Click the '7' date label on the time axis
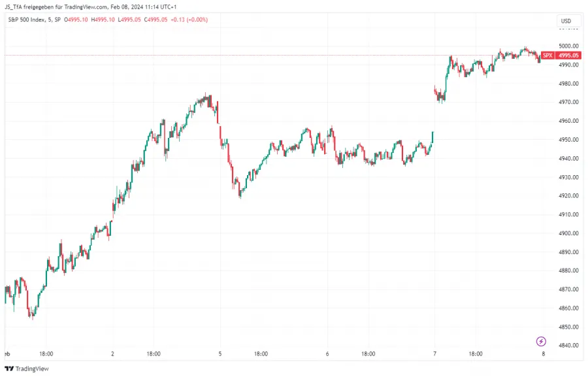The image size is (588, 377). click(433, 353)
